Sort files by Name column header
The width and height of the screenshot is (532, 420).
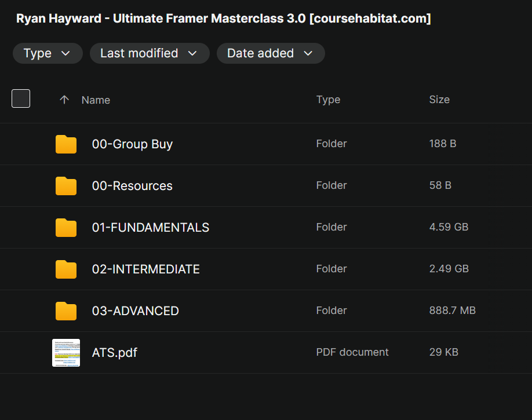pyautogui.click(x=96, y=100)
